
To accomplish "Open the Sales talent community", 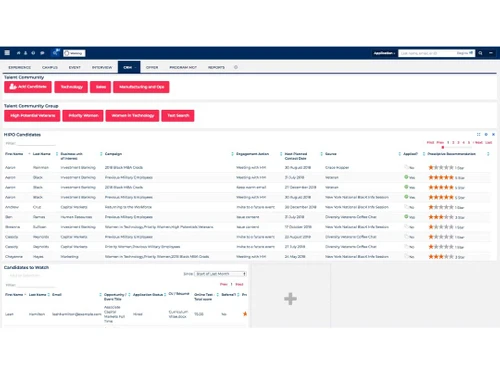I will click(101, 87).
